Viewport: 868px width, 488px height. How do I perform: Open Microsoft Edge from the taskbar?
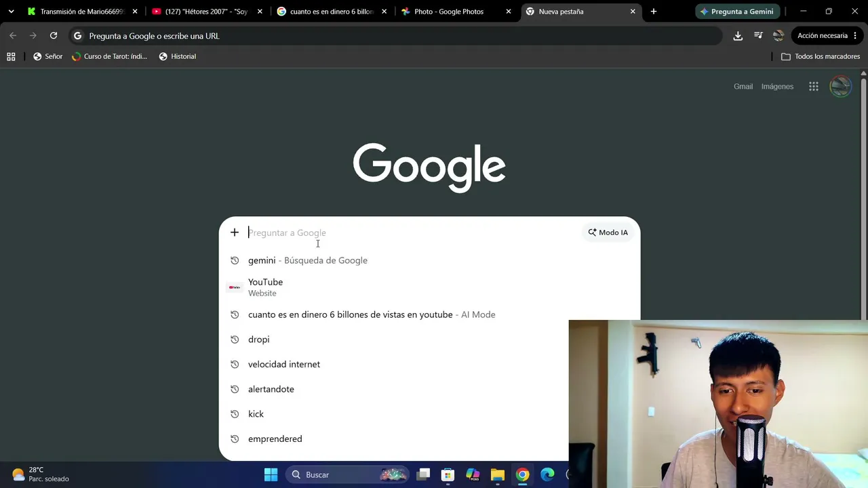(547, 474)
